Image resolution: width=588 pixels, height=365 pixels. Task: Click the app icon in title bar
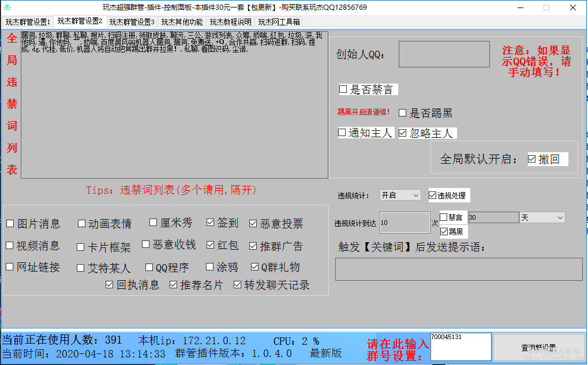(8, 7)
